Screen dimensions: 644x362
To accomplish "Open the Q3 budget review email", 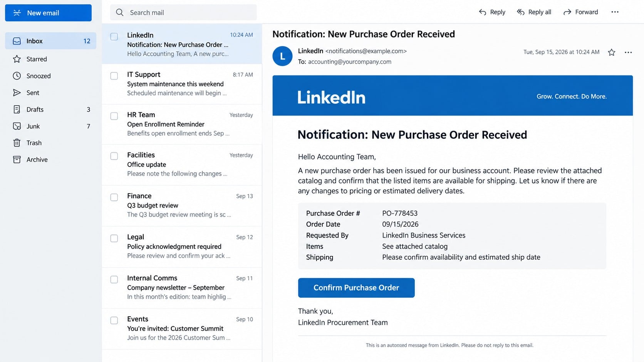I will click(182, 205).
